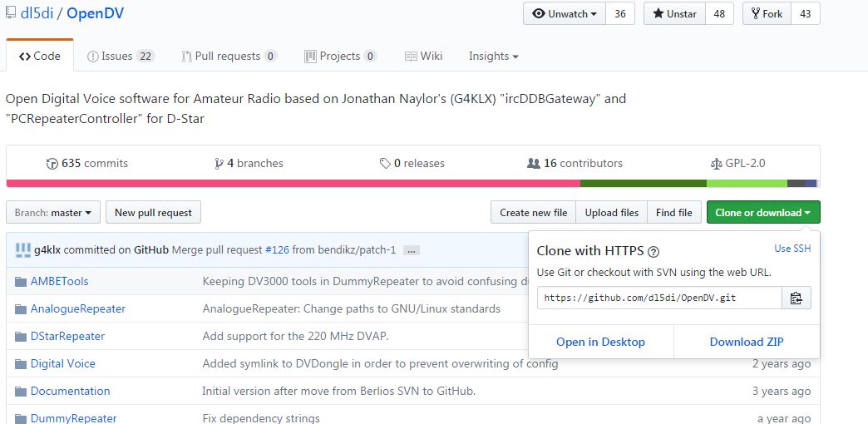This screenshot has height=424, width=868.
Task: Open 635 commits link
Action: click(x=87, y=164)
